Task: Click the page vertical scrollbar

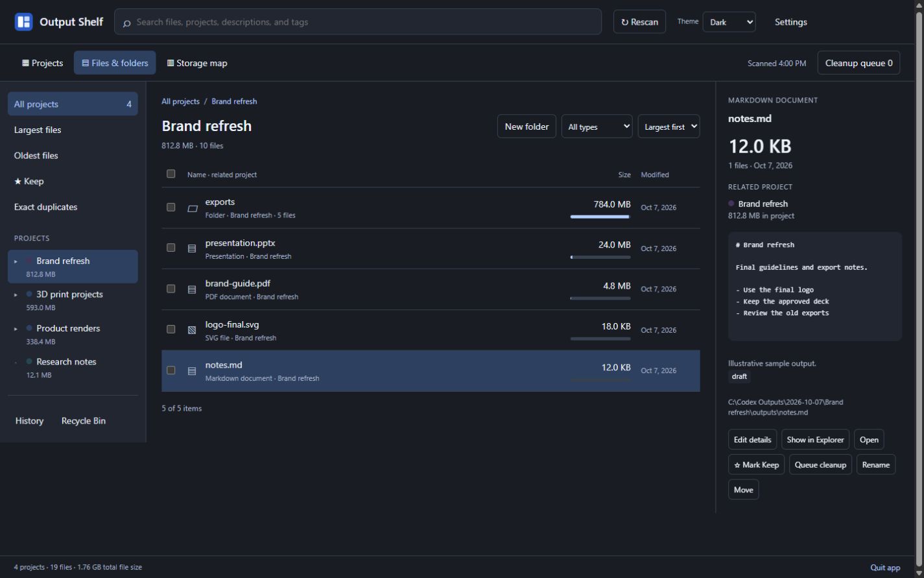Action: pyautogui.click(x=919, y=289)
